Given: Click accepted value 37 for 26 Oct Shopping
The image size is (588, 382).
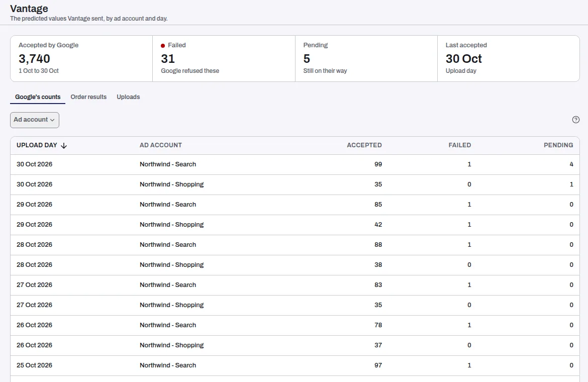Looking at the screenshot, I should (378, 345).
